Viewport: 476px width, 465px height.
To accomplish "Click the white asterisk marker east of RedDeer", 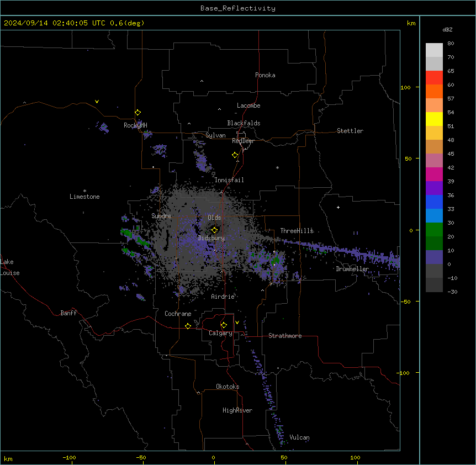I will (x=277, y=167).
